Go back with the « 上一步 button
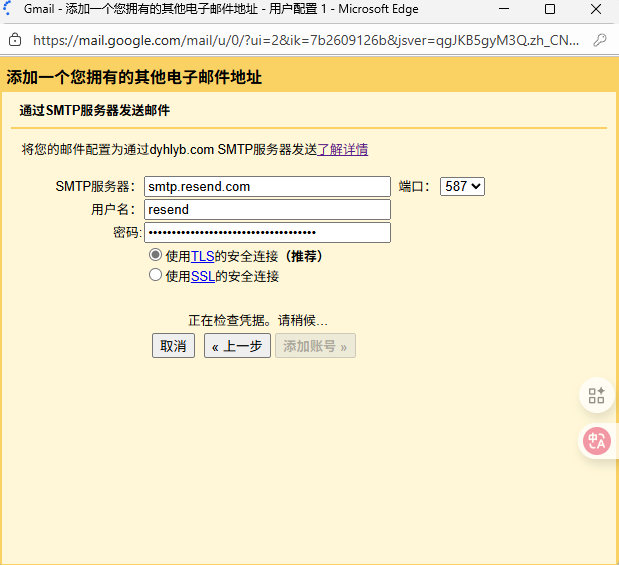This screenshot has height=565, width=619. [x=237, y=346]
